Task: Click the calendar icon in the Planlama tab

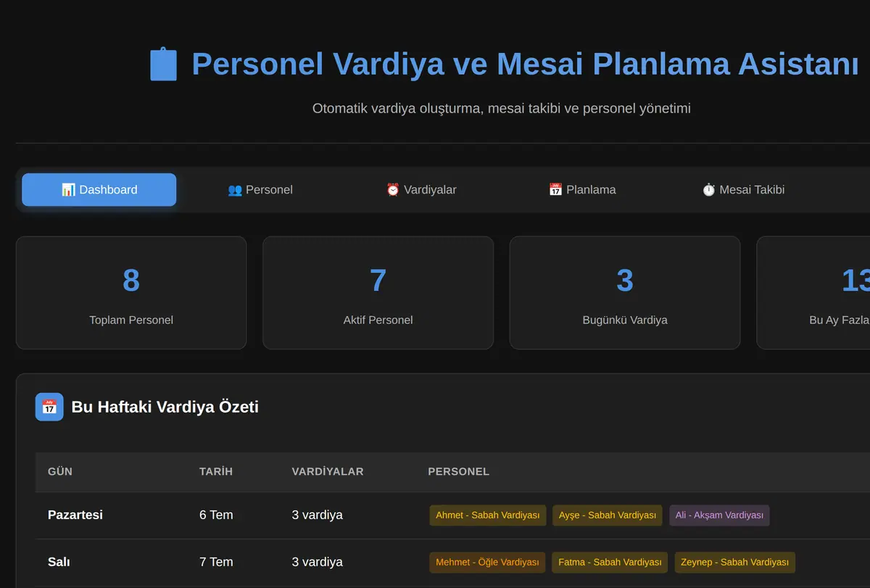Action: click(555, 190)
